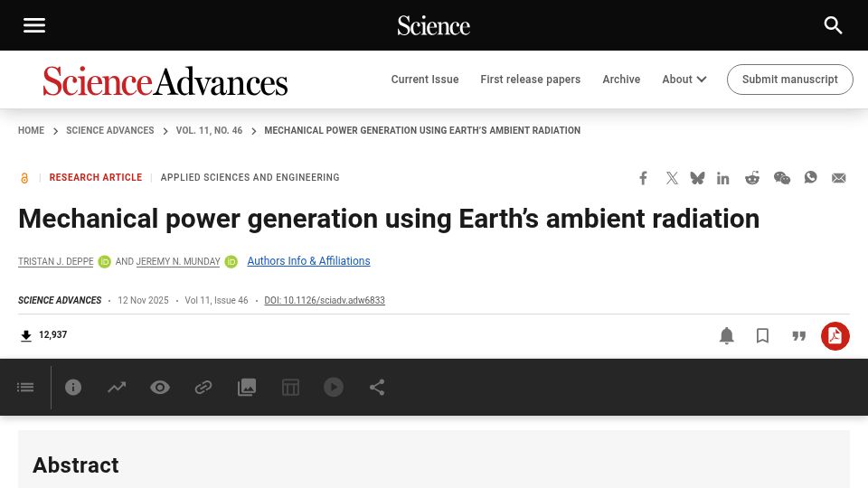Open Jeremy N. Munday ORCID icon
The image size is (868, 488).
pyautogui.click(x=231, y=262)
